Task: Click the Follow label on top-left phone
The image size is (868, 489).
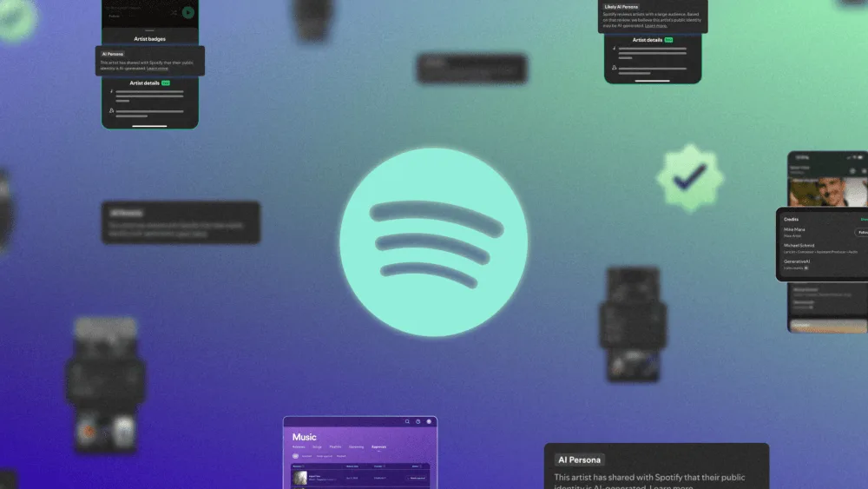Action: (x=114, y=16)
